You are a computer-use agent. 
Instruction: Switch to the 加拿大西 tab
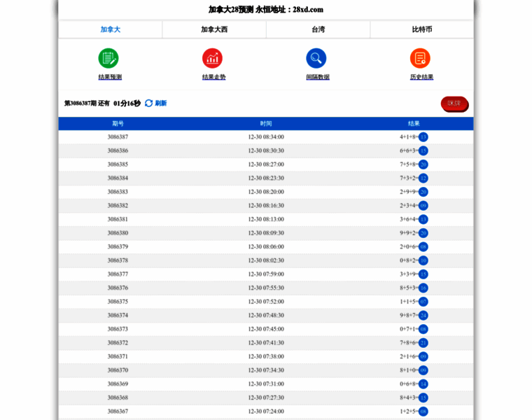tap(214, 29)
